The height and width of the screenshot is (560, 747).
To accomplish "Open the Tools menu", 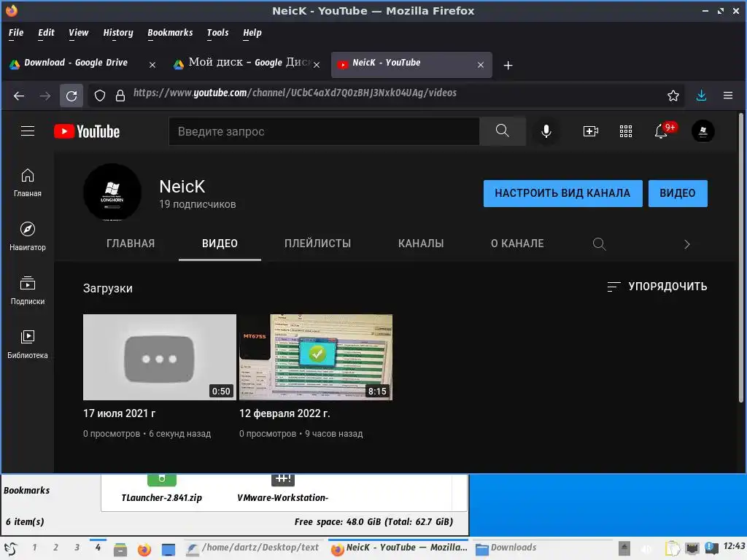I will click(x=217, y=33).
